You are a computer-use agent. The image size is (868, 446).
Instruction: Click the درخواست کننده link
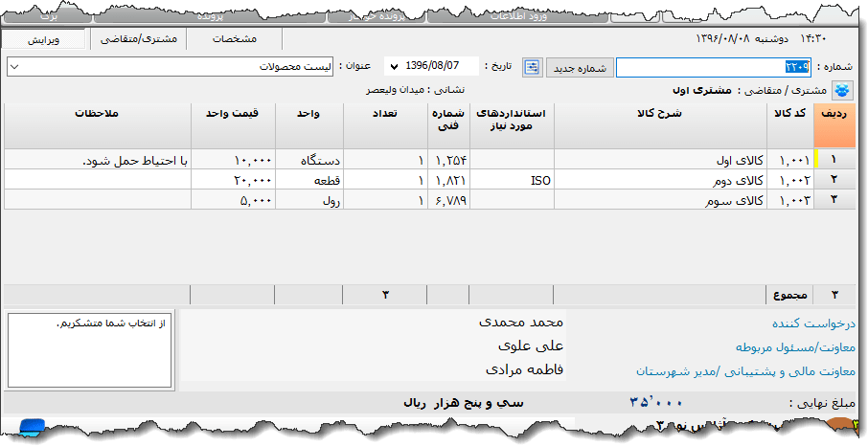[x=813, y=323]
